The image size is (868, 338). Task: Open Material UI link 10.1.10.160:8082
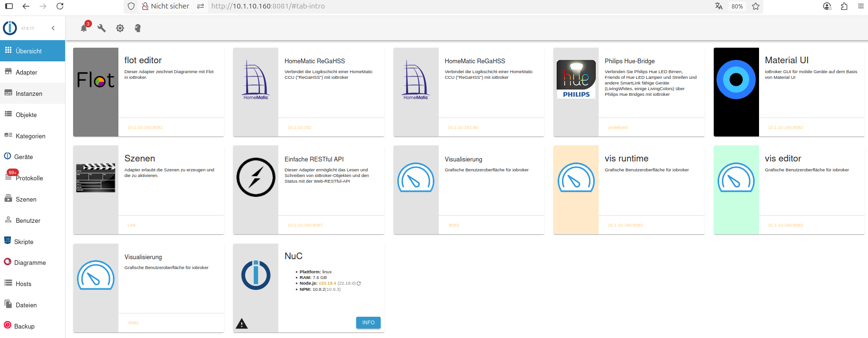coord(785,127)
